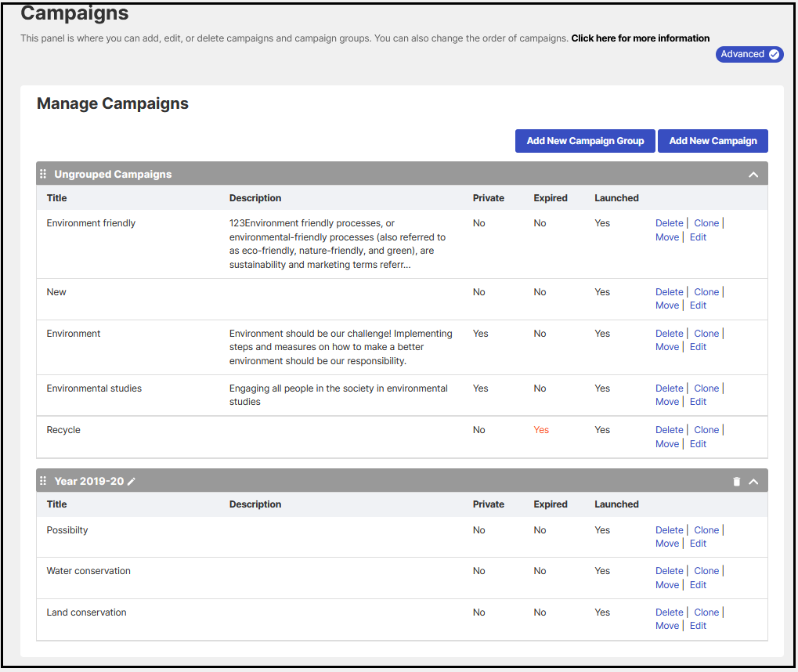The image size is (798, 672).
Task: Delete the Environment friendly campaign
Action: pos(669,223)
